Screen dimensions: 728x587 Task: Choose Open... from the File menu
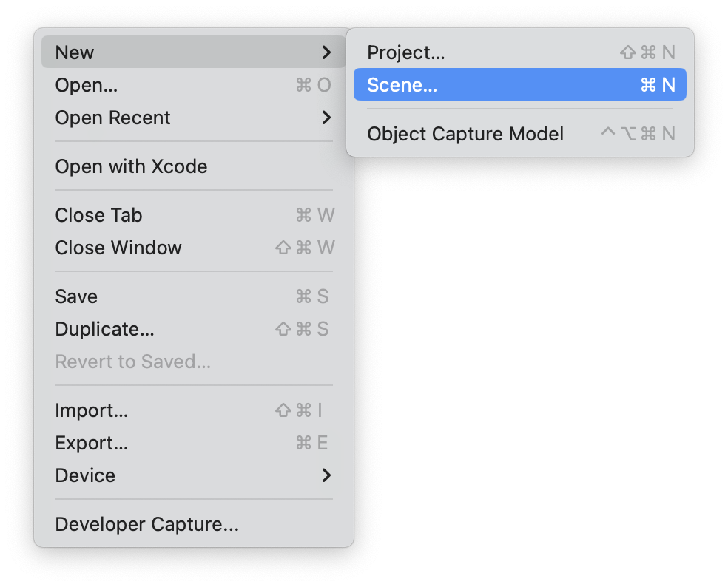[87, 85]
